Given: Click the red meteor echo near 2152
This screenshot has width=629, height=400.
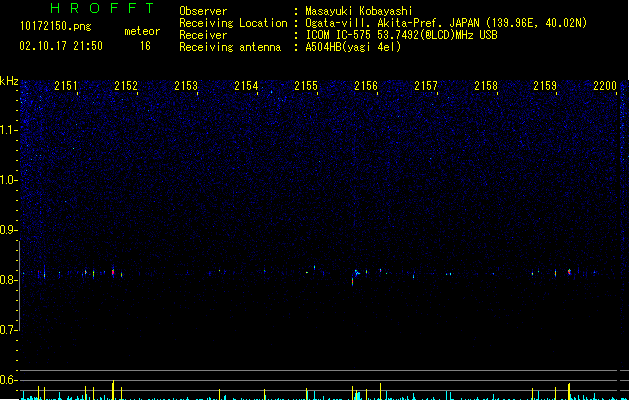Looking at the screenshot, I should point(113,272).
